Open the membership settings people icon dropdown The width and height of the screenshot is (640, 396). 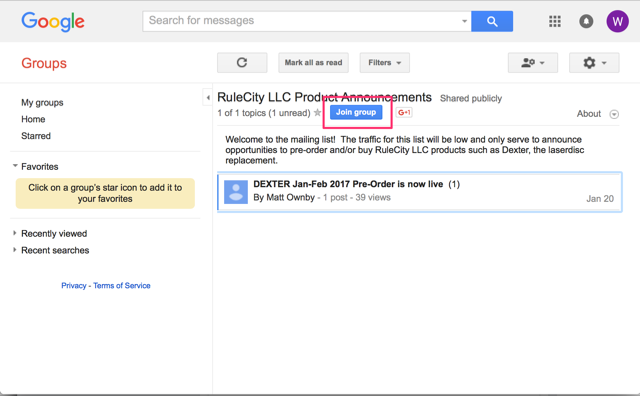point(533,62)
